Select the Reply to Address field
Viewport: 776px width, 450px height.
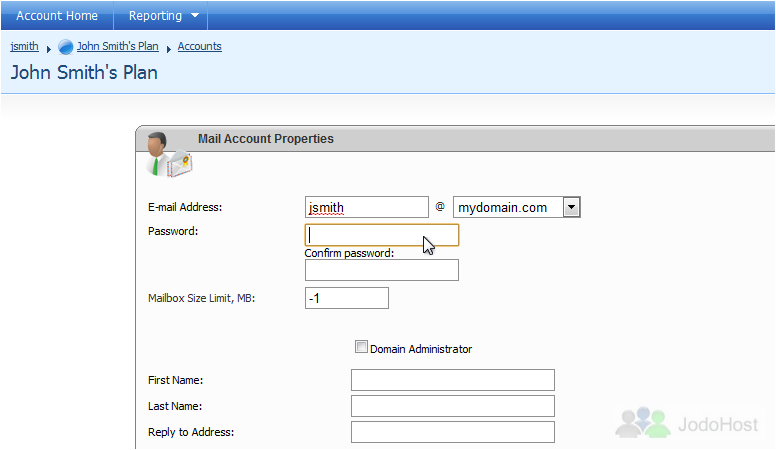tap(453, 432)
